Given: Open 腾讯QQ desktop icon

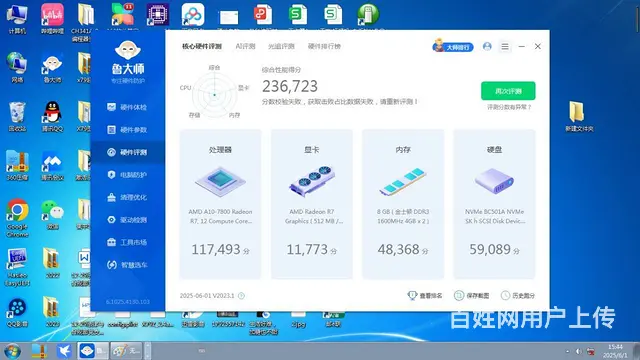Looking at the screenshot, I should click(52, 116).
